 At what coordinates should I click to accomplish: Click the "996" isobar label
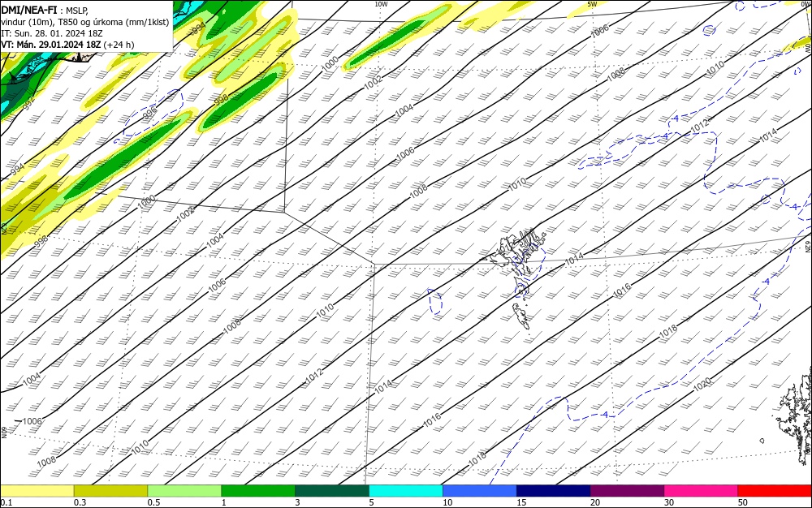tap(149, 112)
